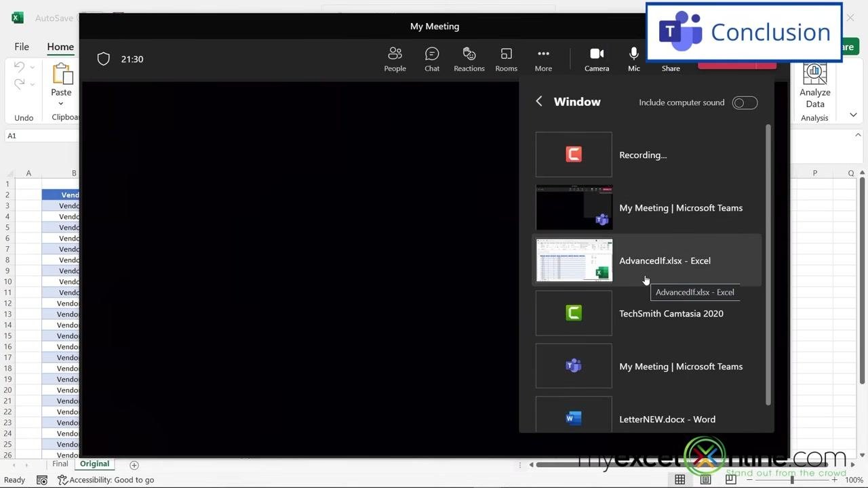Open Reactions in the meeting toolbar
The image size is (868, 488).
click(x=469, y=59)
